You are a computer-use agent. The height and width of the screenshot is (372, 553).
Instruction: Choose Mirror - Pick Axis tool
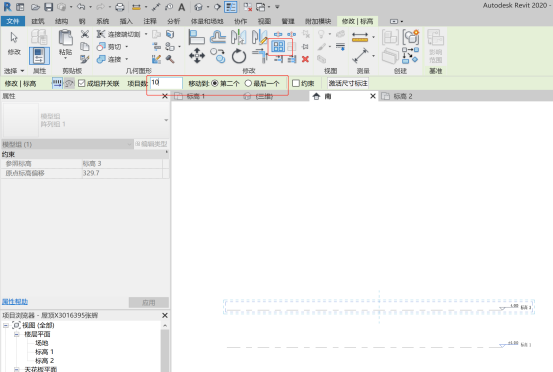point(238,37)
